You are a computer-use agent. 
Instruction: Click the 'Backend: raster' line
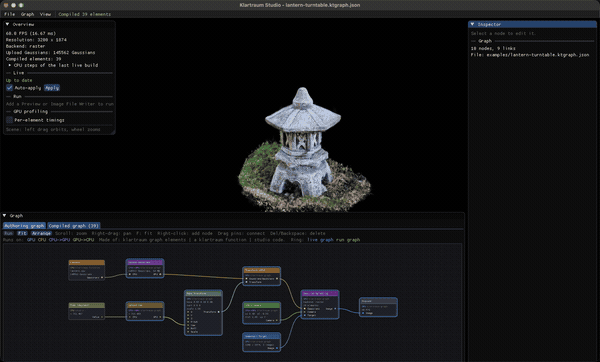[x=25, y=46]
